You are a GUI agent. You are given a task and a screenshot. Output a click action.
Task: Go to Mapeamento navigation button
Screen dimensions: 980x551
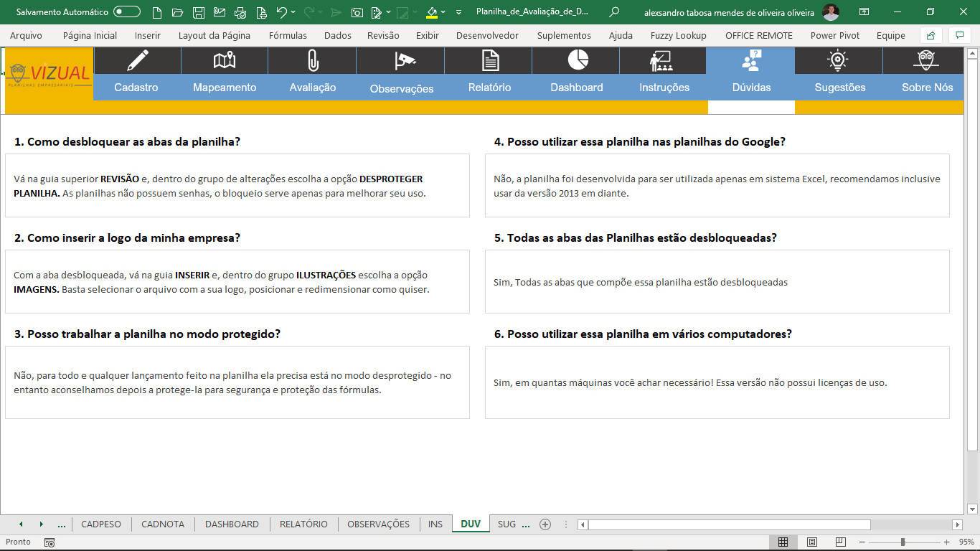coord(225,88)
